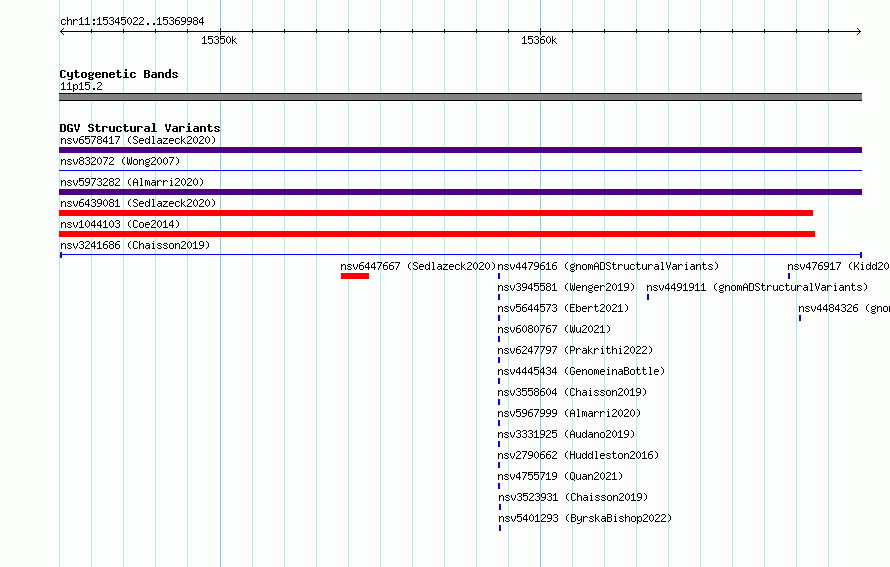Open the nsv4755719 (Quan2021) label
Viewport: 890px width, 567px height.
tap(560, 476)
